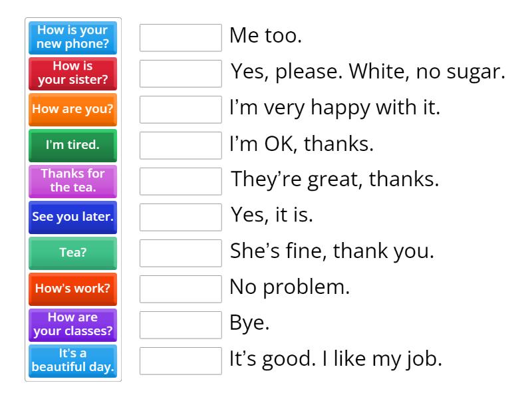Image resolution: width=532 pixels, height=399 pixels.
Task: Select the 'It's a beautiful day.' tile
Action: tap(73, 361)
